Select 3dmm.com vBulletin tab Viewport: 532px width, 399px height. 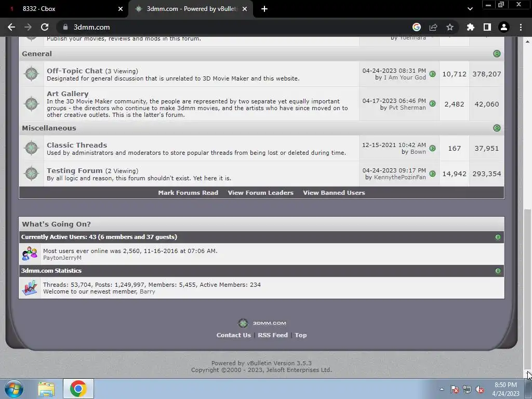[x=191, y=9]
